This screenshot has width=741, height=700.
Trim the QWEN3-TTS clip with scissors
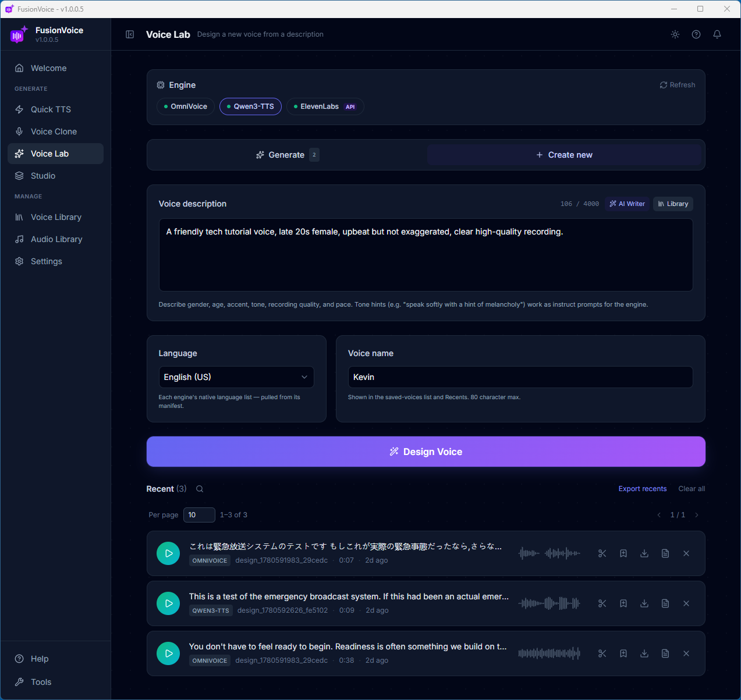coord(602,603)
